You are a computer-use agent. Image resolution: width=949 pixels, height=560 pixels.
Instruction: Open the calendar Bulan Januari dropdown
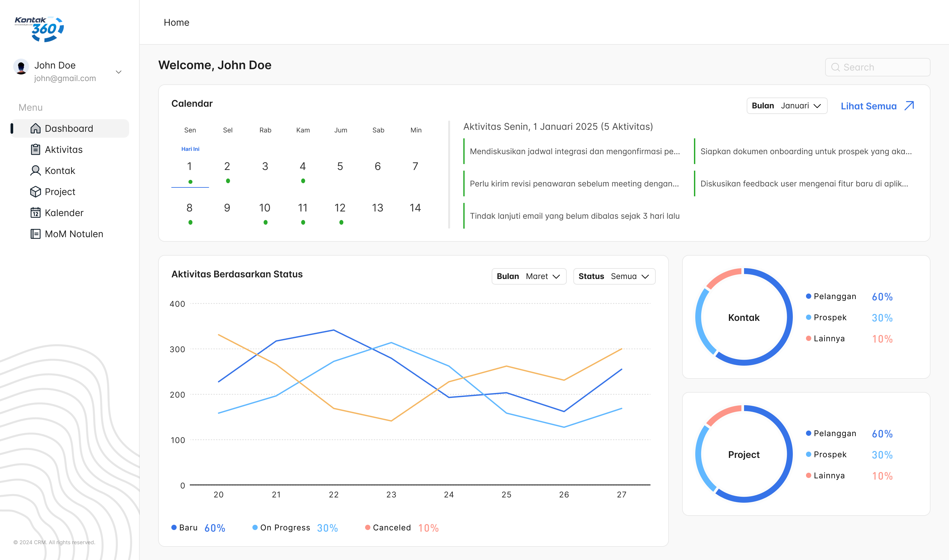click(787, 106)
